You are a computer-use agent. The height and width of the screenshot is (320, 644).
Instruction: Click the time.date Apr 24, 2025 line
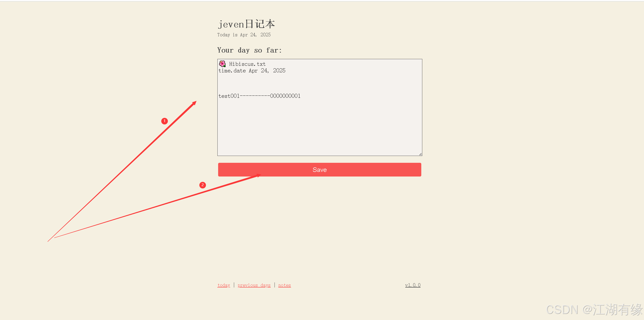(252, 71)
